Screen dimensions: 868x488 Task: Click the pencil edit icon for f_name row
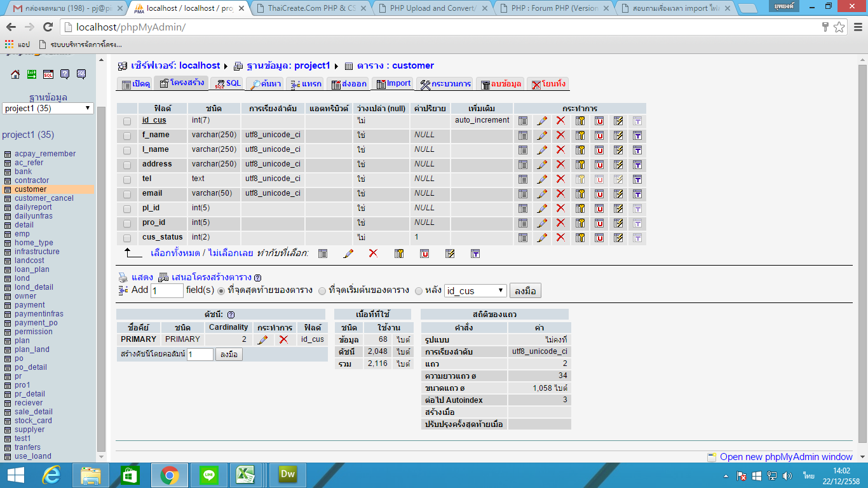[x=542, y=135]
